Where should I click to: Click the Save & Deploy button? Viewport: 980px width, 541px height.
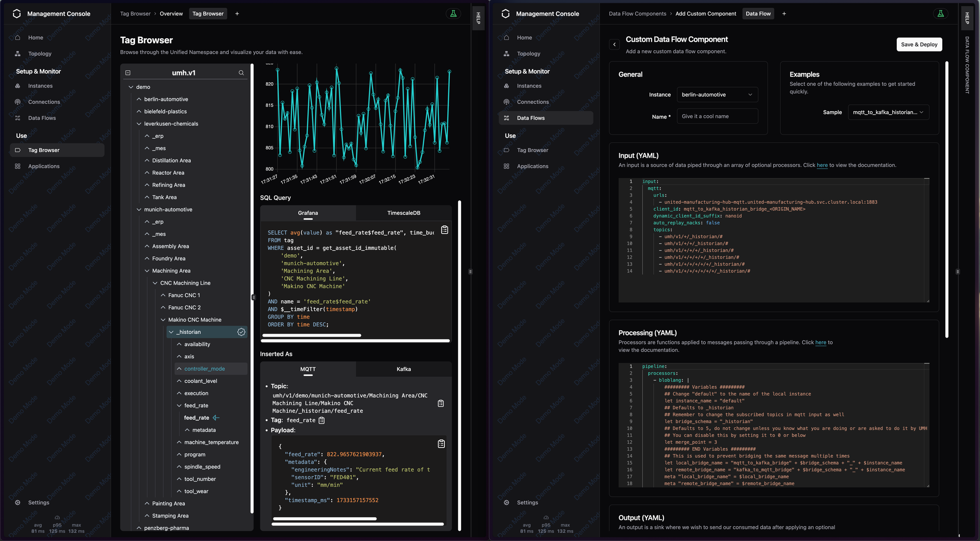(x=919, y=45)
